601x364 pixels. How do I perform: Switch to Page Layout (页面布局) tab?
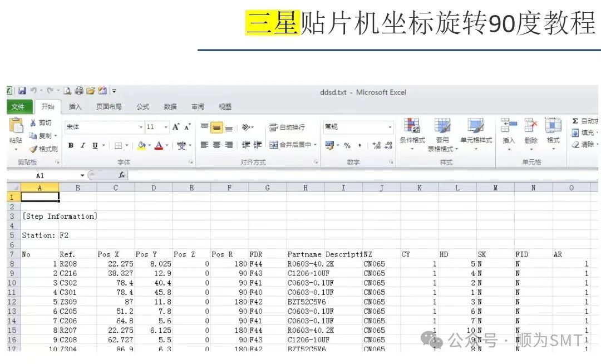(x=109, y=107)
